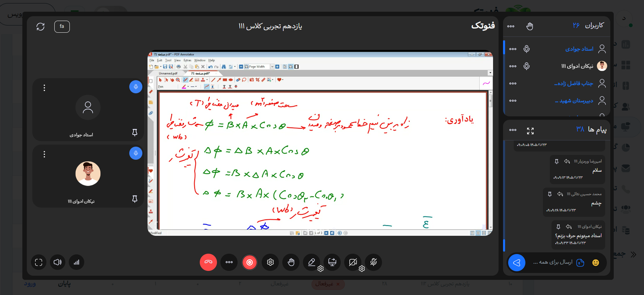Refresh the meeting with the reload icon
Image resolution: width=644 pixels, height=295 pixels.
[41, 27]
